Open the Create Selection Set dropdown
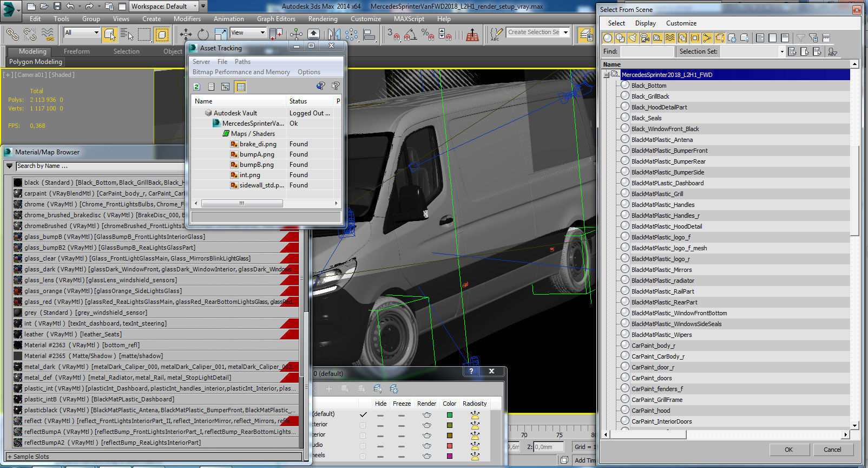This screenshot has height=468, width=868. [x=538, y=32]
